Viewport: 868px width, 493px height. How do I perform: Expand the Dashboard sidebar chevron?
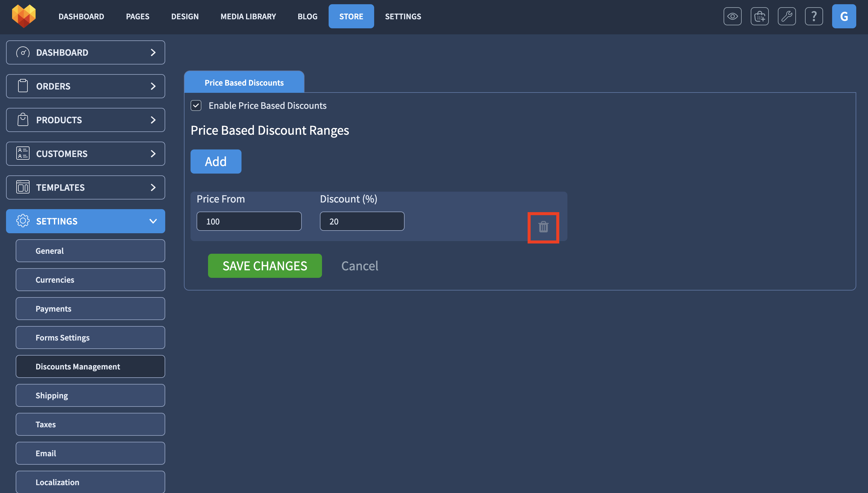(x=153, y=52)
